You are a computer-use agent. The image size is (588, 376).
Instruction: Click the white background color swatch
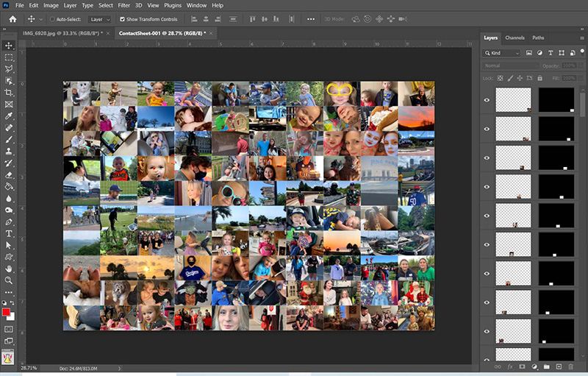pyautogui.click(x=12, y=317)
